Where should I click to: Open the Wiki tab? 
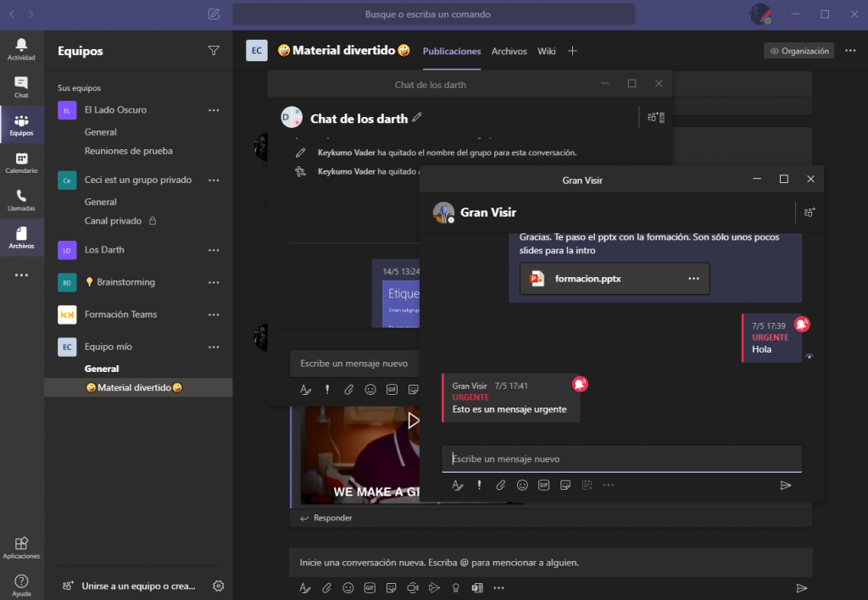click(546, 51)
